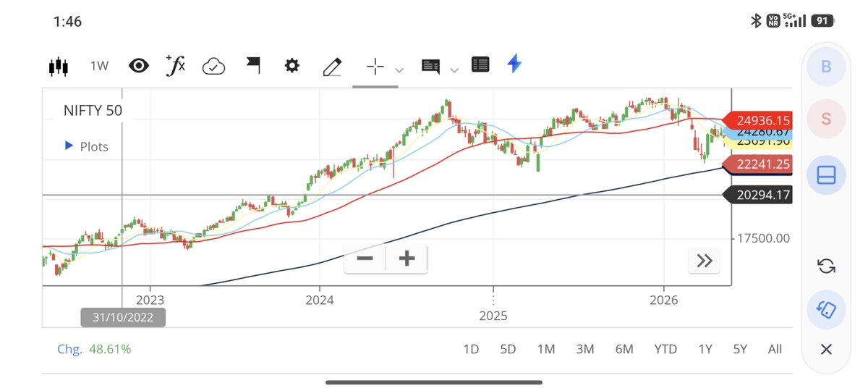868x391 pixels.
Task: Click the S sell button
Action: (x=826, y=119)
